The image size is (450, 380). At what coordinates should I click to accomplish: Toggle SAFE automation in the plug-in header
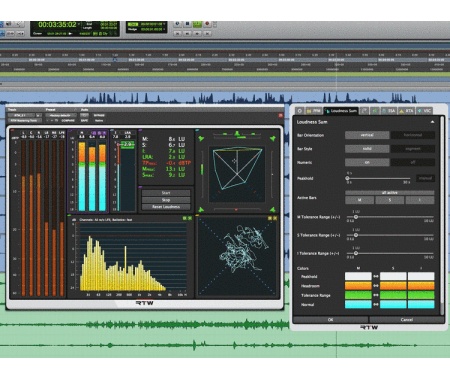click(84, 120)
